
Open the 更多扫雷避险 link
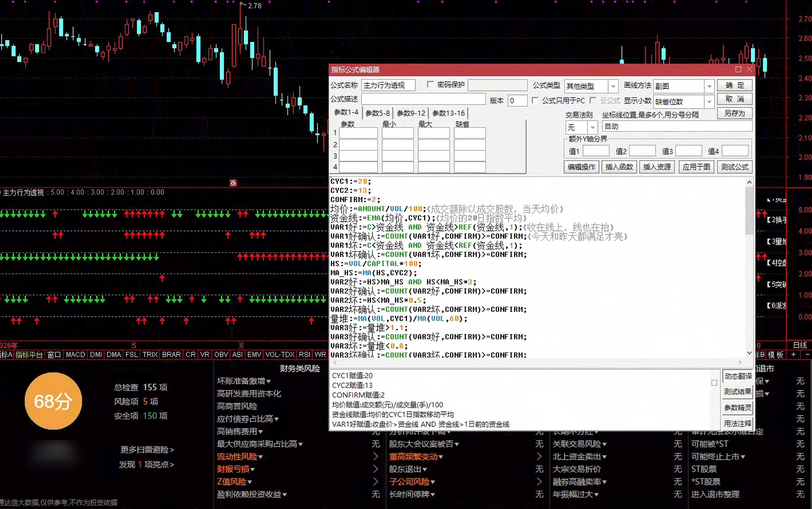point(147,450)
